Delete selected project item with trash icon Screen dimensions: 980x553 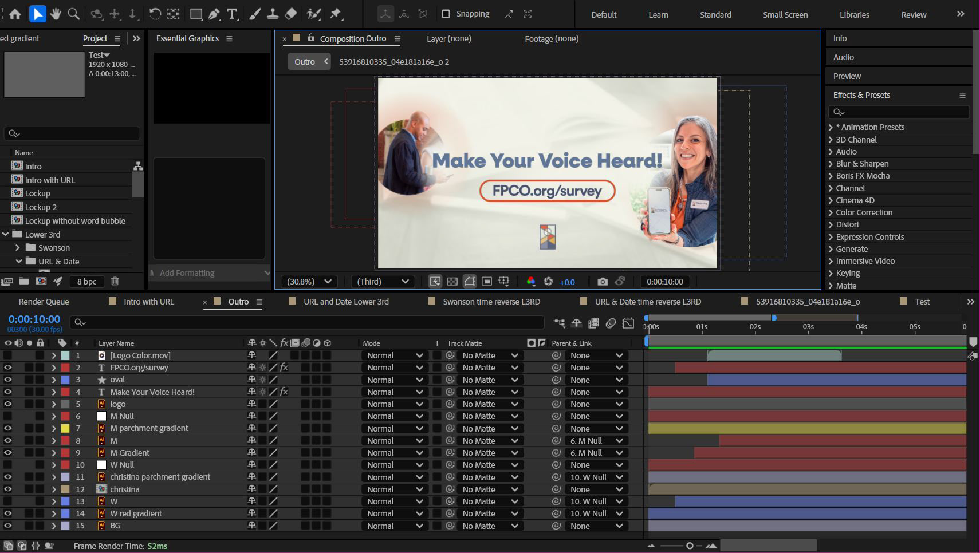pos(115,281)
